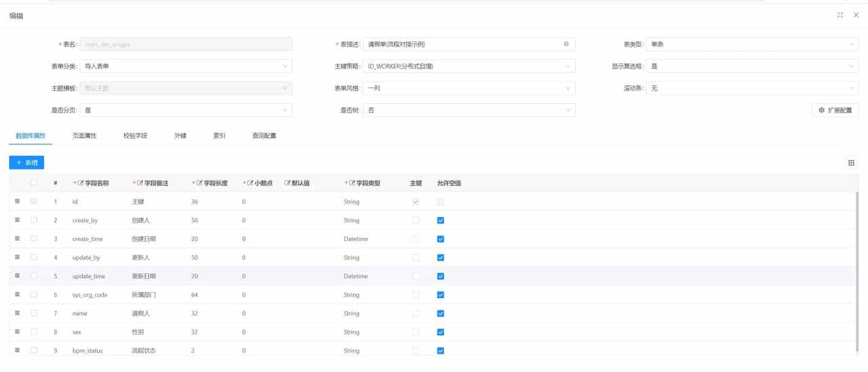Click edit icon in 小数点 column header

click(x=250, y=183)
